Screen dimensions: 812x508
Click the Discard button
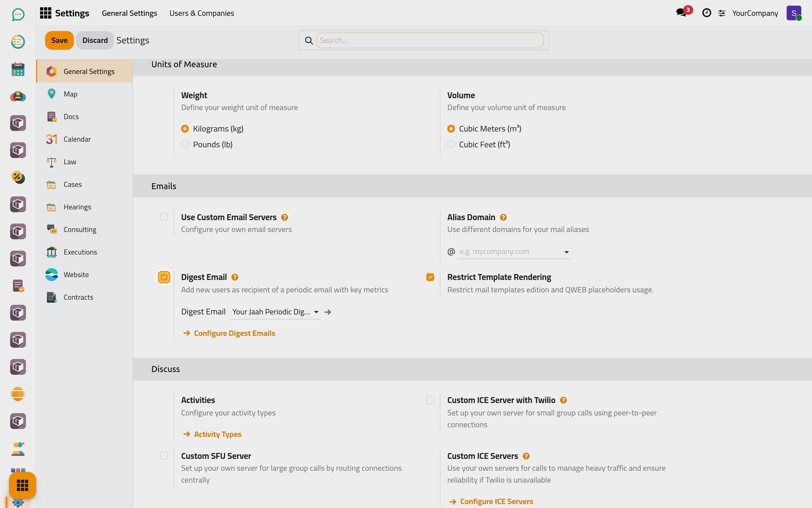[95, 40]
